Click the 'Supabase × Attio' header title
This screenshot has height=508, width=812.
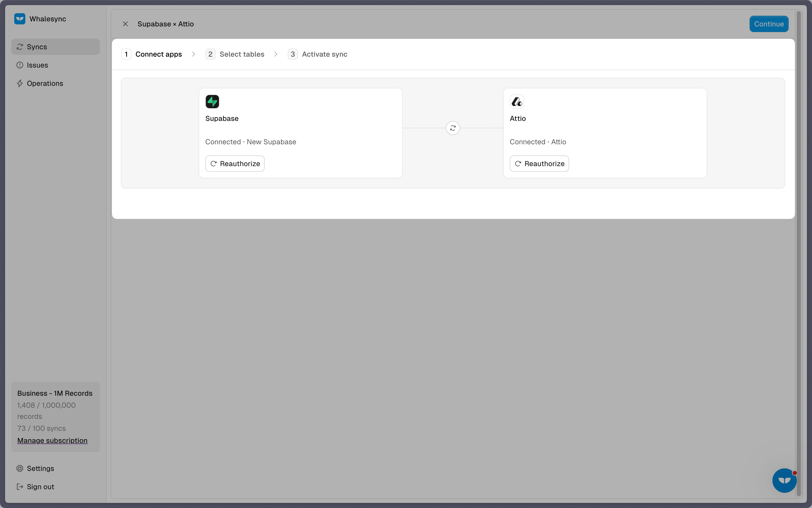tap(165, 24)
